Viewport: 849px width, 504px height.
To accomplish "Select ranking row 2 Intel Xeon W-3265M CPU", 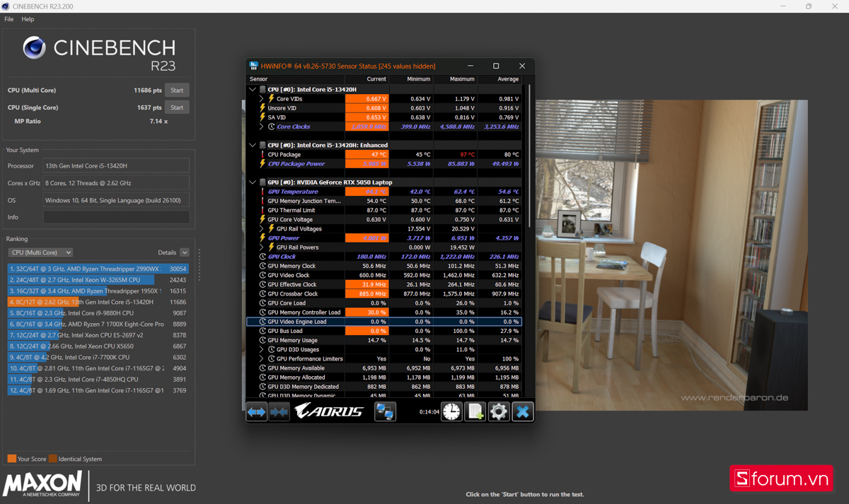I will coord(98,280).
